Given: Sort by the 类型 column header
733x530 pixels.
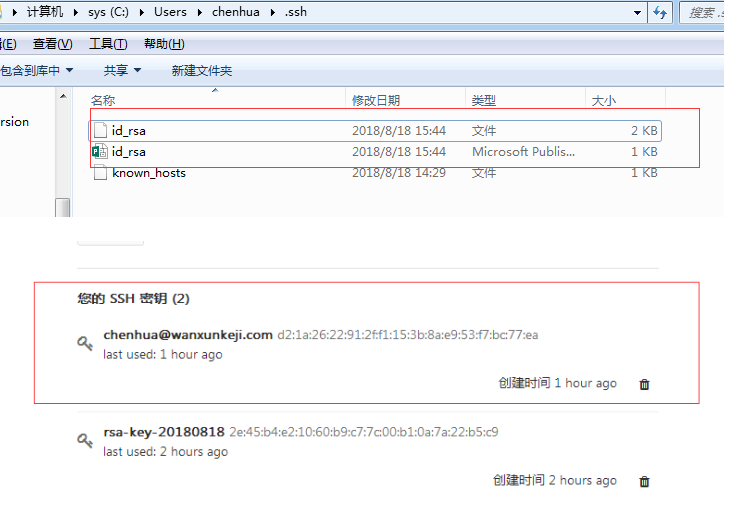Looking at the screenshot, I should click(483, 100).
